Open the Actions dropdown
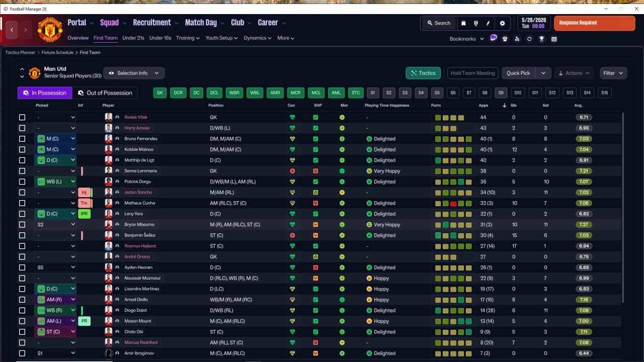 [574, 73]
